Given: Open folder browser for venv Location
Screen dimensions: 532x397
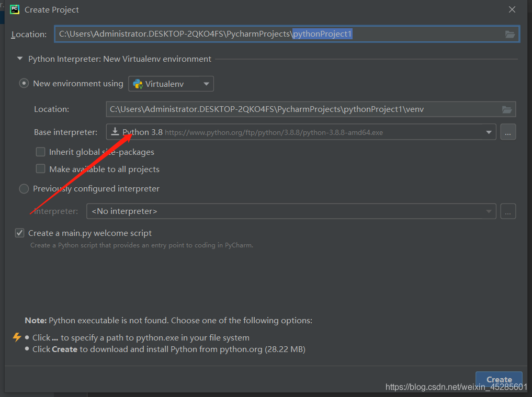Looking at the screenshot, I should pos(506,109).
